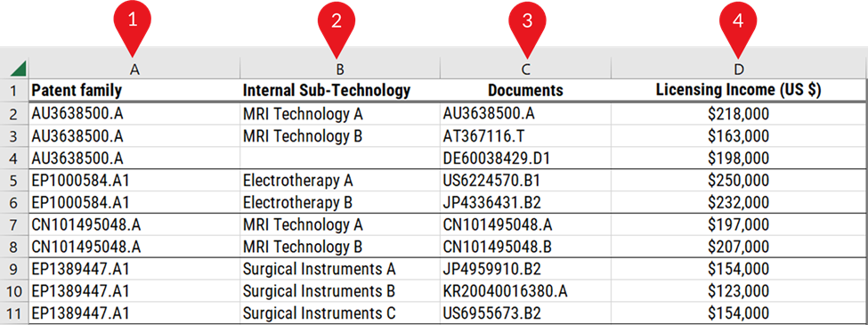The height and width of the screenshot is (325, 868).
Task: Click the red marker numbered 2
Action: point(336,26)
